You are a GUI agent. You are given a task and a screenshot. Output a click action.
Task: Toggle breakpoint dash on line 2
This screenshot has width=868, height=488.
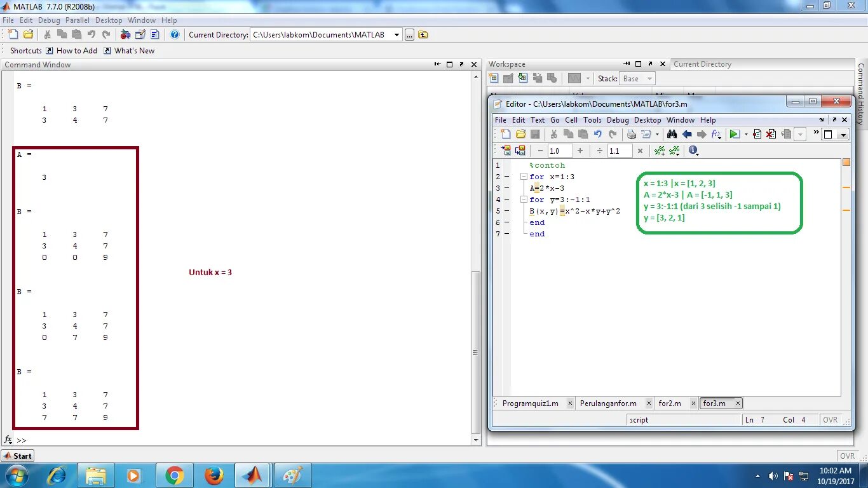(x=506, y=177)
